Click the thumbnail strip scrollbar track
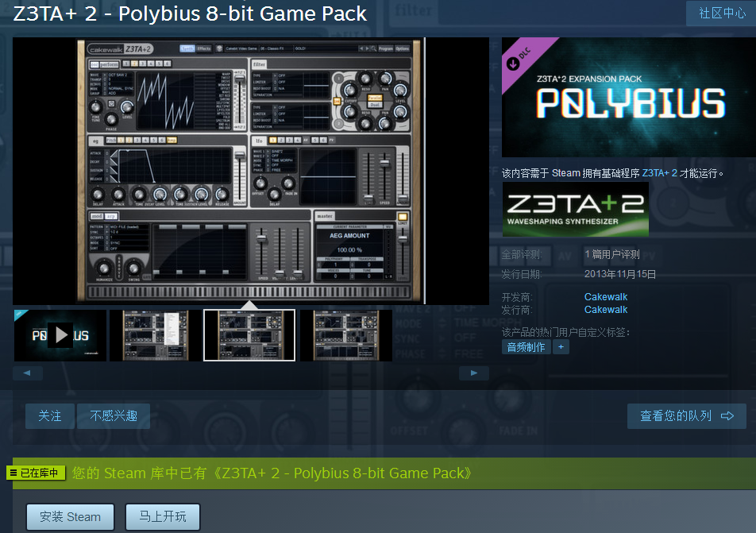Screen dimensions: 756x533 point(251,373)
